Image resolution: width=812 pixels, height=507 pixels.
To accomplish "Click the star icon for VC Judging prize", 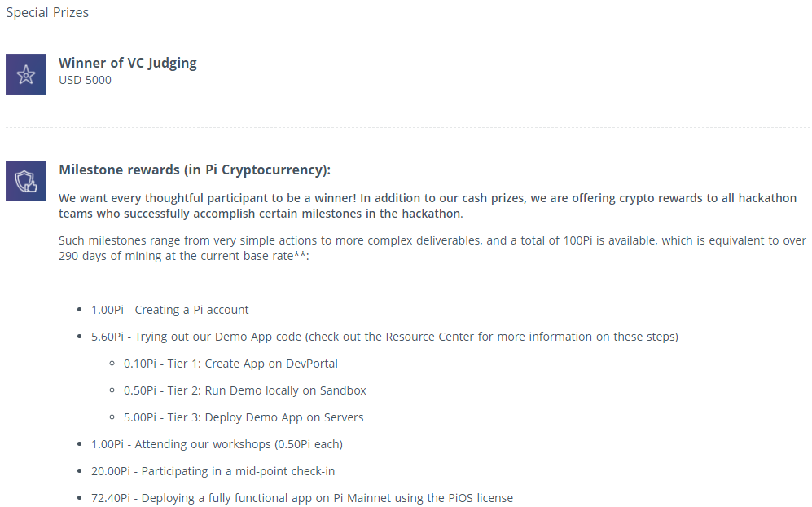I will tap(26, 74).
